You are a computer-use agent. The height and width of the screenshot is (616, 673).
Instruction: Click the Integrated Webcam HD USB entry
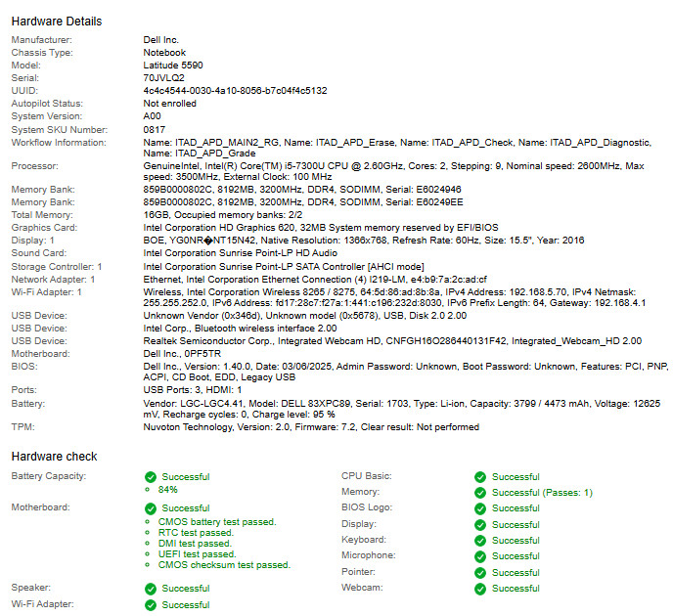[392, 341]
